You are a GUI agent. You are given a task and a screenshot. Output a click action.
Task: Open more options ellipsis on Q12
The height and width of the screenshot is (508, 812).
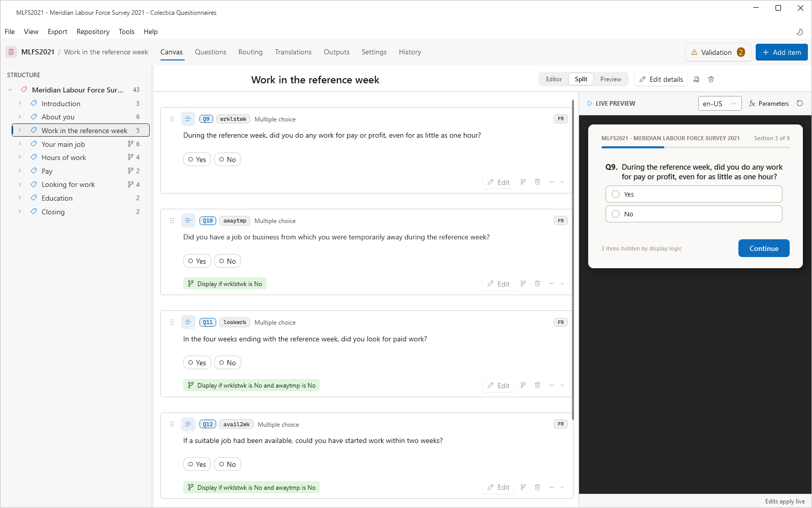(552, 487)
